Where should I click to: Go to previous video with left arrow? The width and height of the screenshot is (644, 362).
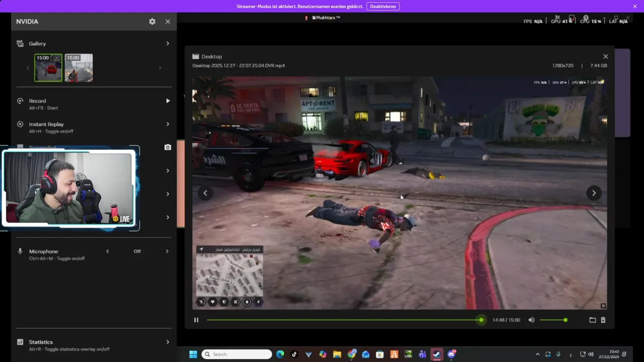pyautogui.click(x=205, y=193)
